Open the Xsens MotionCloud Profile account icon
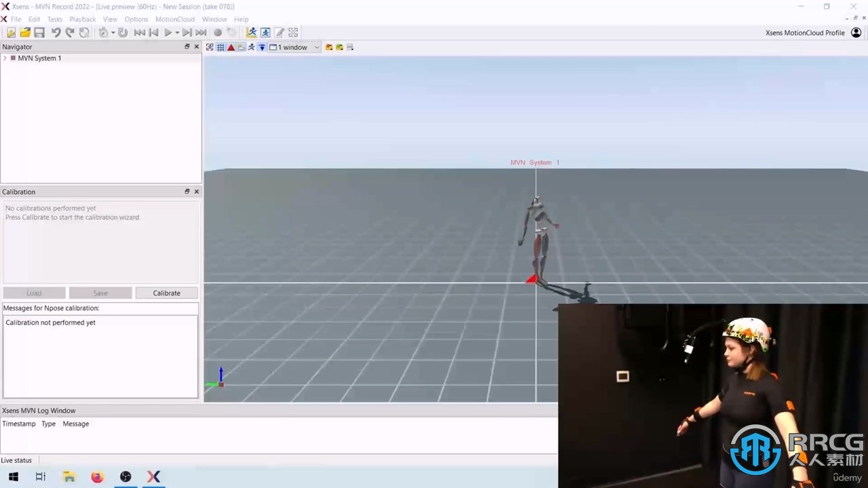 click(856, 33)
